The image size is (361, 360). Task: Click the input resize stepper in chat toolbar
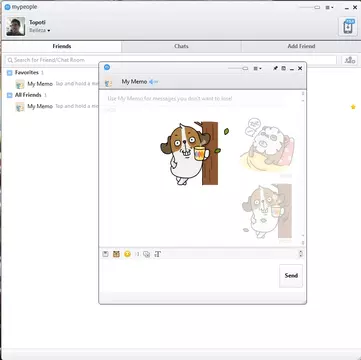pyautogui.click(x=301, y=254)
